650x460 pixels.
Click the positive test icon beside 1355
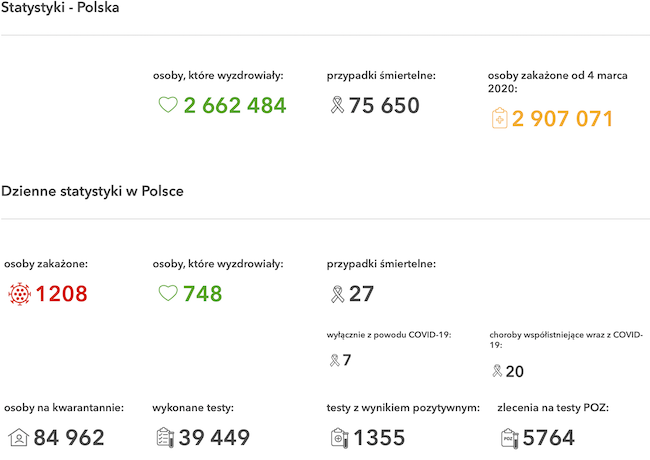click(340, 438)
